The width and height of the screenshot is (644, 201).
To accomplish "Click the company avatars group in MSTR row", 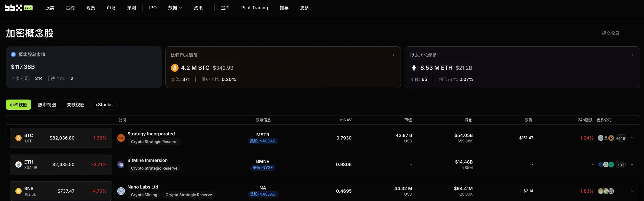I will point(606,138).
